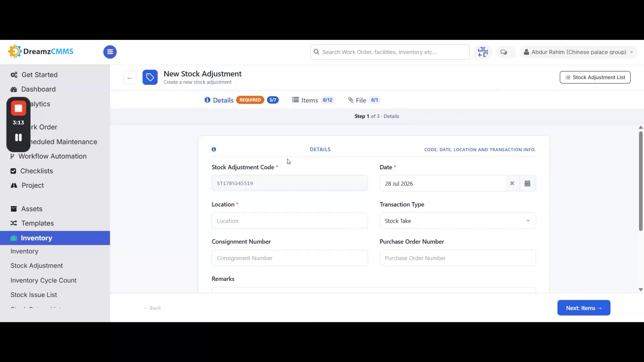Toggle the sidebar hamburger menu button

(x=110, y=52)
